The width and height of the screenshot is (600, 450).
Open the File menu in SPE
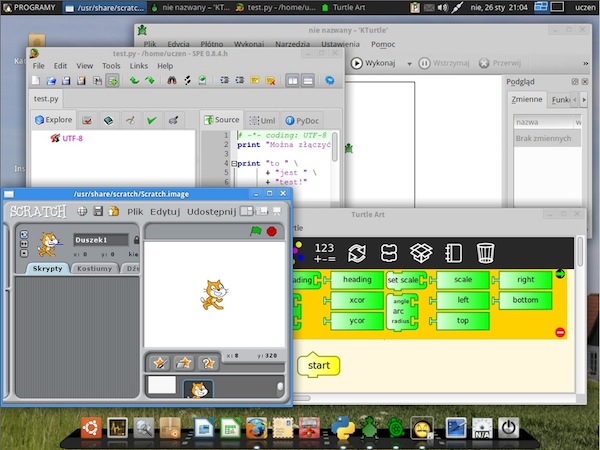[38, 66]
